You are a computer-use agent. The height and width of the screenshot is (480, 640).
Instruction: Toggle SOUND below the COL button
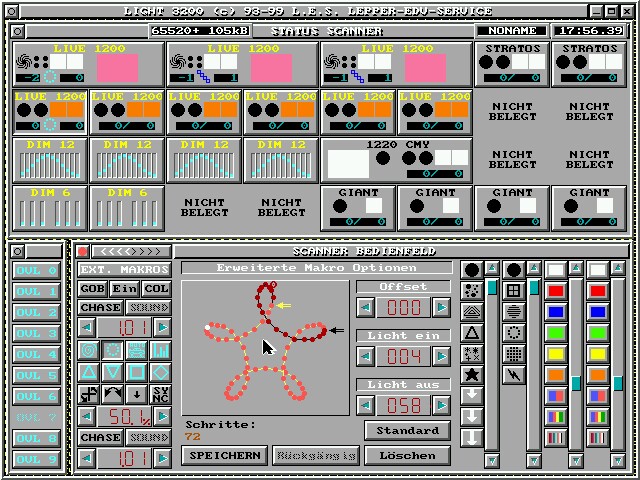[149, 308]
